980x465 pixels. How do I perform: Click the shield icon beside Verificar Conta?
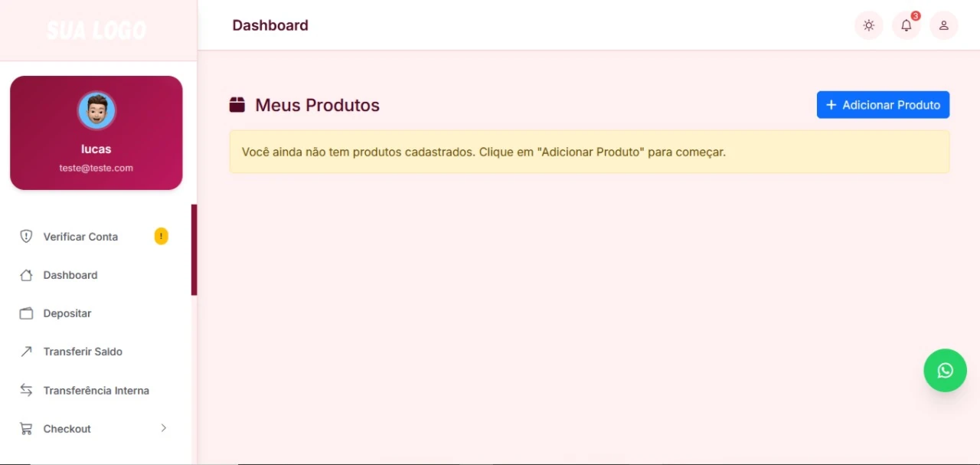[x=26, y=237]
